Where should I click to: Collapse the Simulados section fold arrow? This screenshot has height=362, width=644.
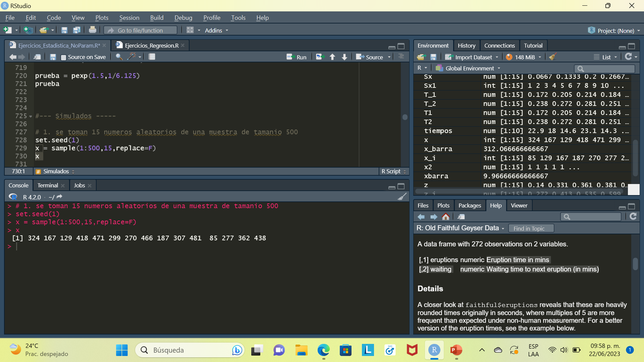31,116
